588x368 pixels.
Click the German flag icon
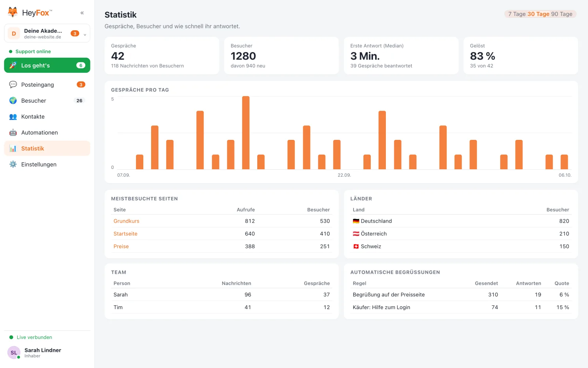coord(356,221)
